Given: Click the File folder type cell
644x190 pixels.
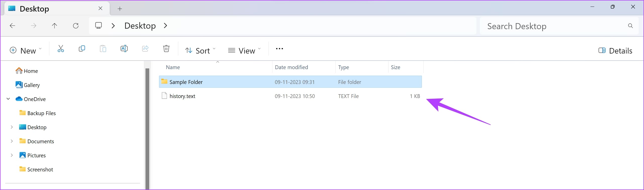Looking at the screenshot, I should 350,82.
